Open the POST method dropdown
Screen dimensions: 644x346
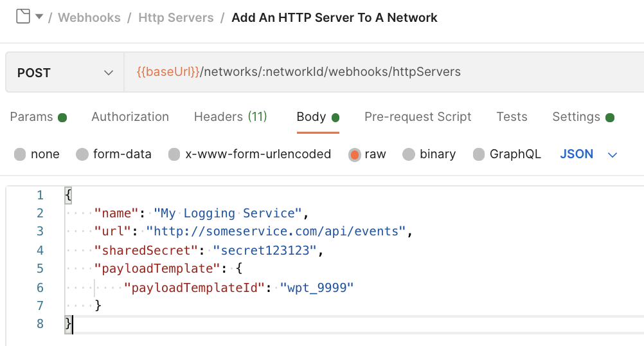[x=65, y=72]
